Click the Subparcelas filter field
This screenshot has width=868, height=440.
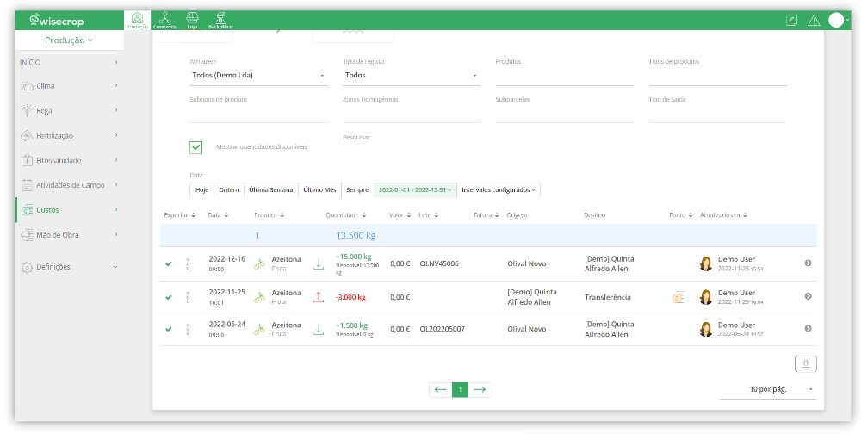tap(565, 114)
